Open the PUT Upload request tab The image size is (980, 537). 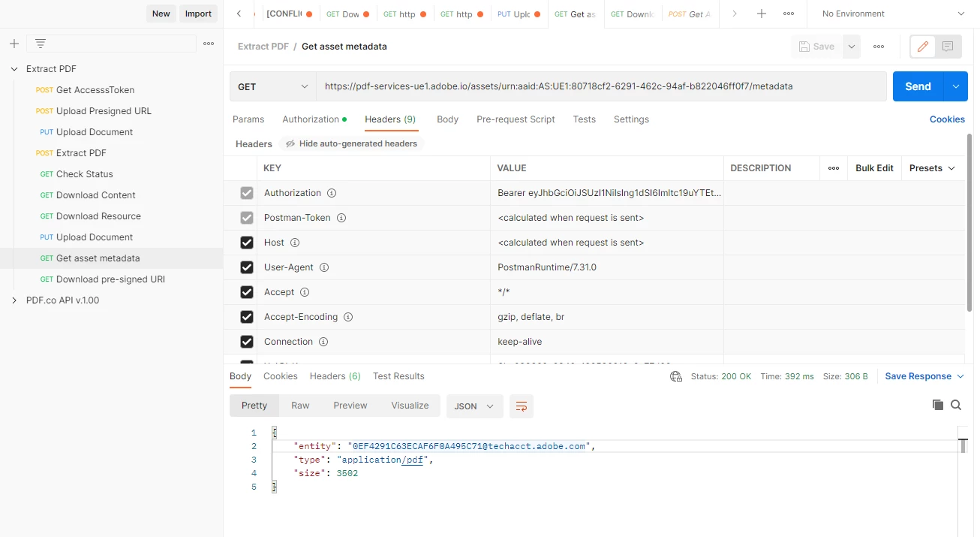click(x=520, y=14)
